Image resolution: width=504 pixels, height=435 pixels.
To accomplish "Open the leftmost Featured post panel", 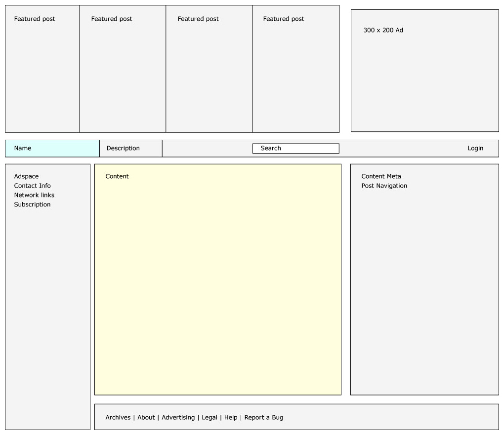I will [x=42, y=69].
